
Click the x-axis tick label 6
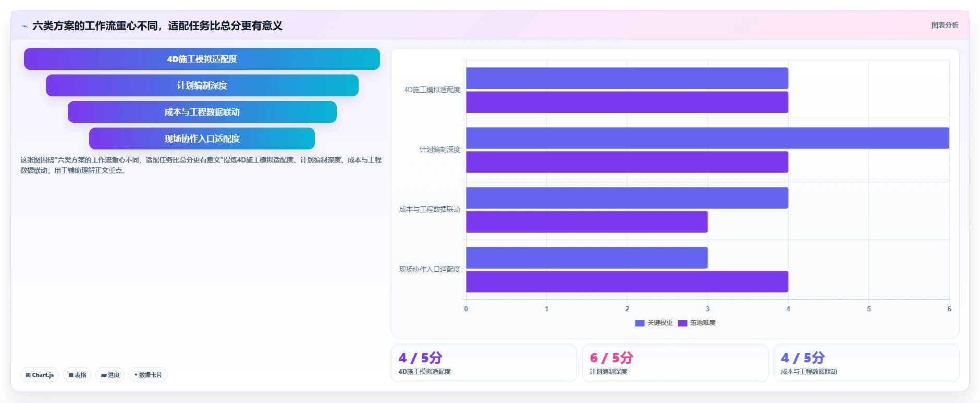click(x=949, y=309)
